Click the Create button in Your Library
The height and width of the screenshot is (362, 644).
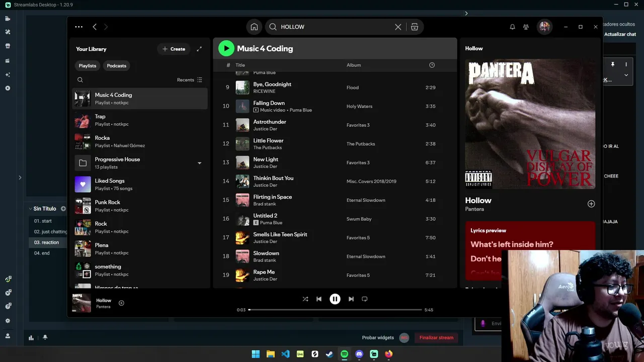[174, 49]
